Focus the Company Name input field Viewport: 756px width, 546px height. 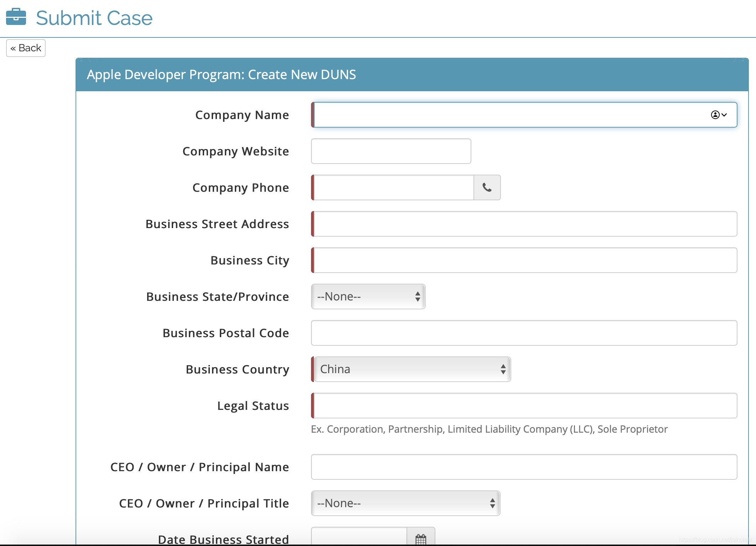(524, 115)
